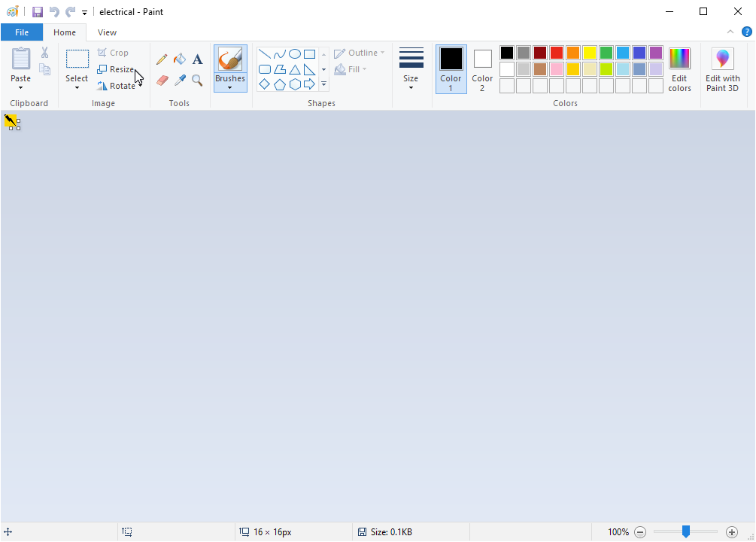Open the Brushes dropdown arrow
The image size is (756, 542).
[229, 87]
